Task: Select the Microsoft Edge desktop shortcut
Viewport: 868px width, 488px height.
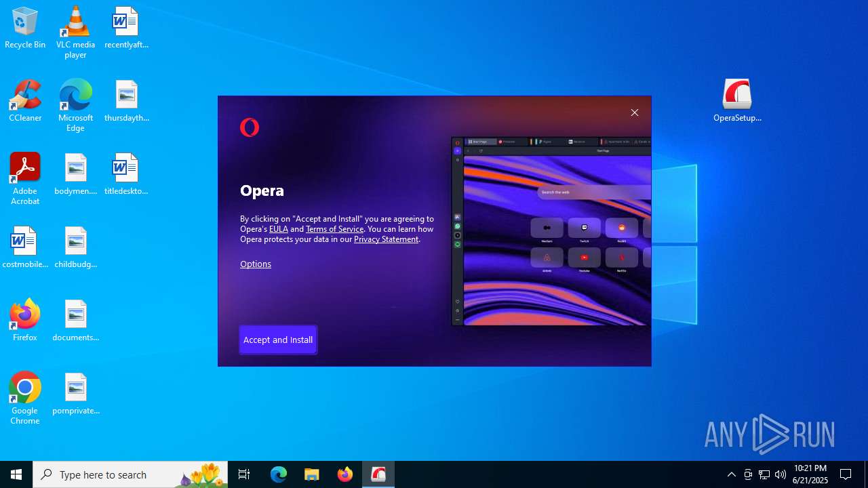Action: 75,106
